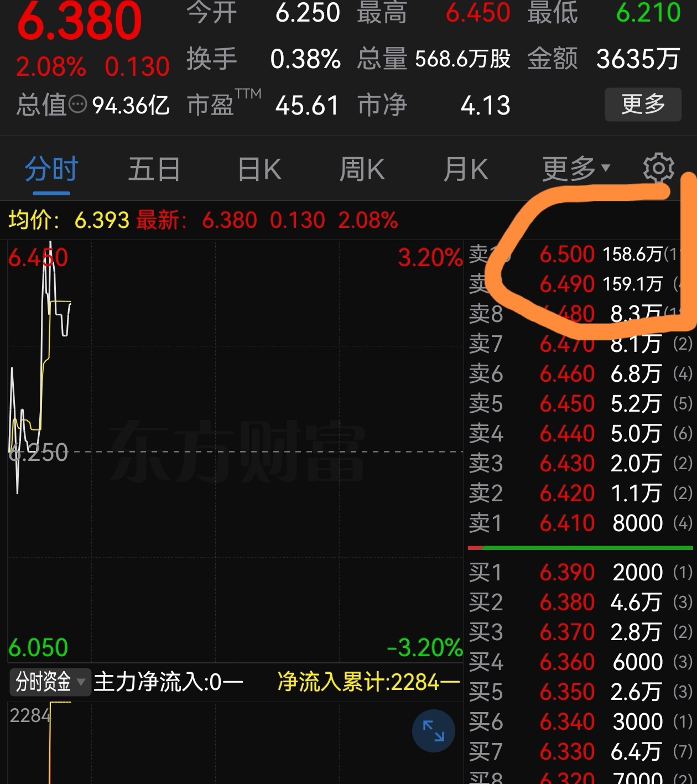The width and height of the screenshot is (697, 784).
Task: Select the 卖1 6.410 ask row
Action: point(580,523)
